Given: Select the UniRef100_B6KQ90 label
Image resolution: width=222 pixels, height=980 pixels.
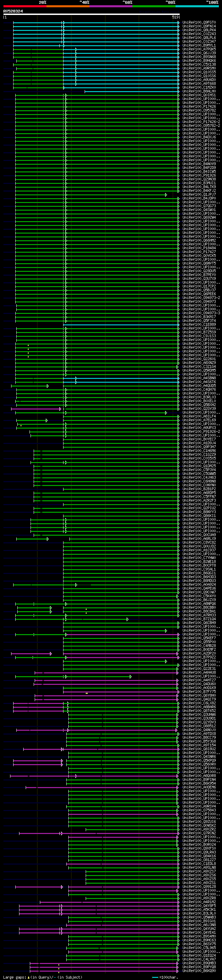Looking at the screenshot, I should pyautogui.click(x=199, y=971).
